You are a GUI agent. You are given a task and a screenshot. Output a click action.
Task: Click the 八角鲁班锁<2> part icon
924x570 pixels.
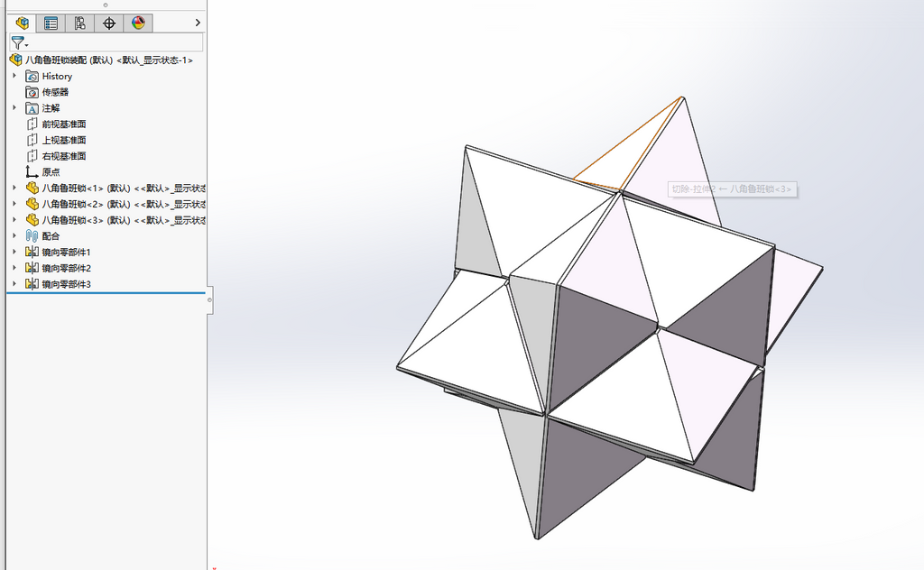coord(32,204)
